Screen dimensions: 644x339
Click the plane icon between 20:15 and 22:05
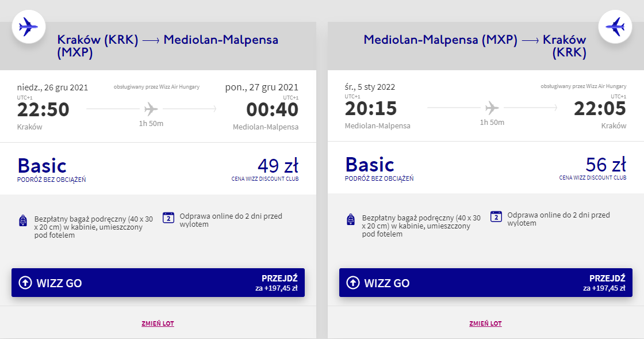(492, 108)
